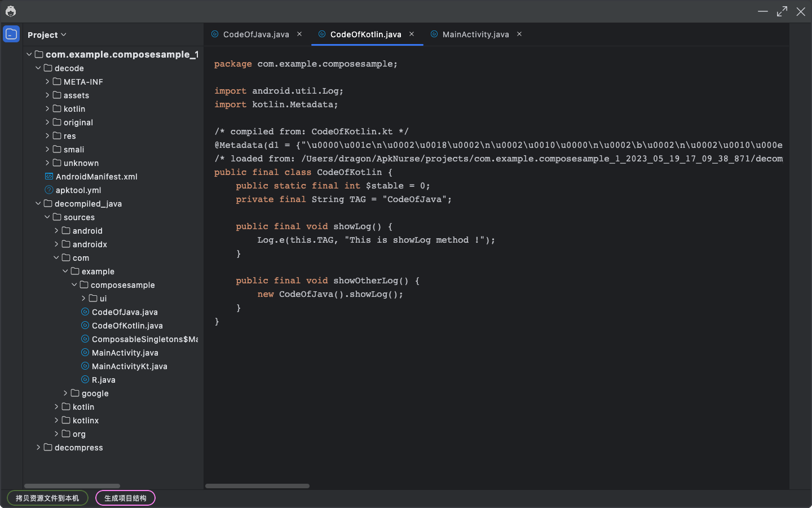Expand the META-INF folder chevron
This screenshot has width=812, height=508.
coord(47,81)
